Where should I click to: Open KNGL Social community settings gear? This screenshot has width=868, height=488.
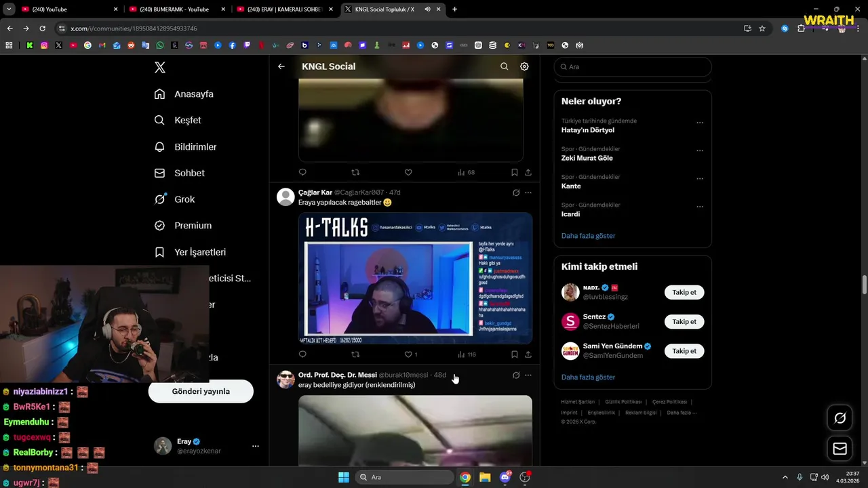pos(524,66)
